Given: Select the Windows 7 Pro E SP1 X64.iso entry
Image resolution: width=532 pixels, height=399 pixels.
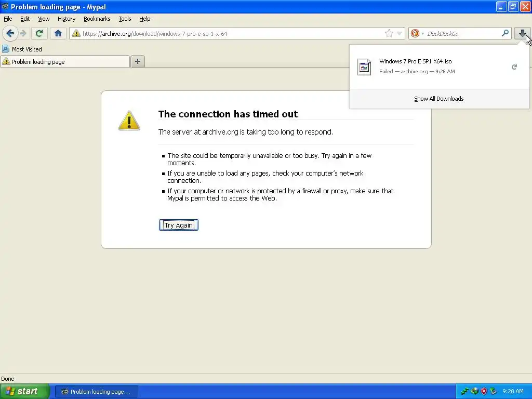Looking at the screenshot, I should 440,66.
